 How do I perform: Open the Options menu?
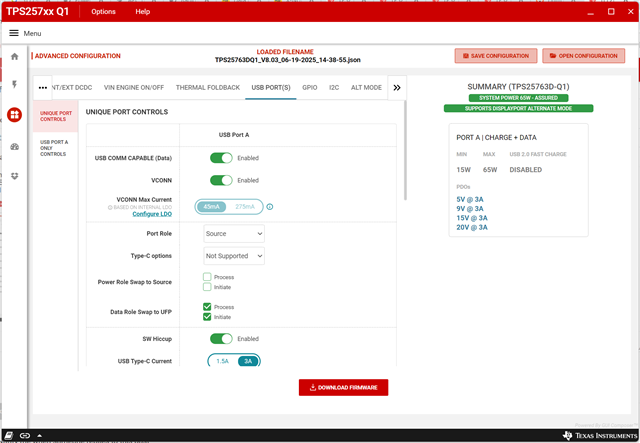[103, 11]
